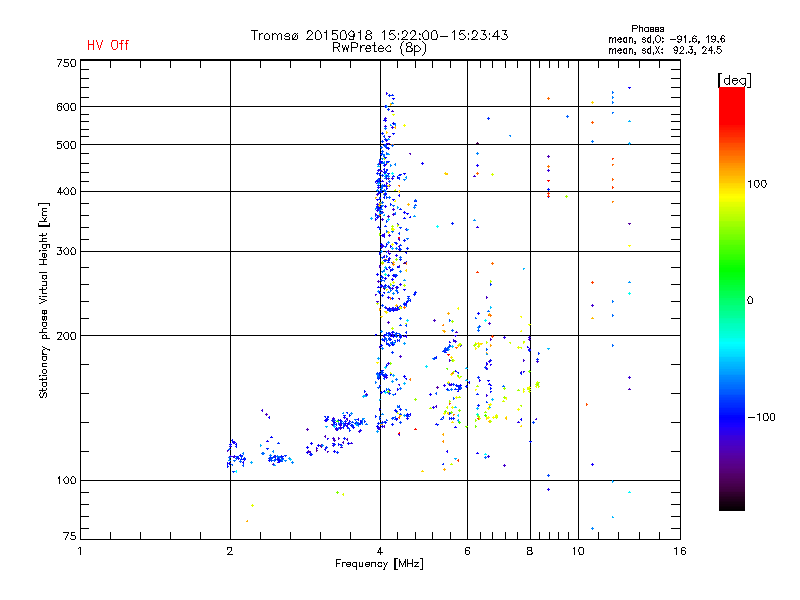Click the y-axis label '300'

coord(66,251)
